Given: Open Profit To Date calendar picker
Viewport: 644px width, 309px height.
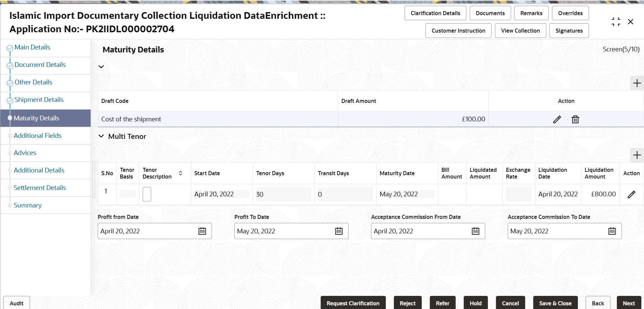Looking at the screenshot, I should [x=339, y=231].
